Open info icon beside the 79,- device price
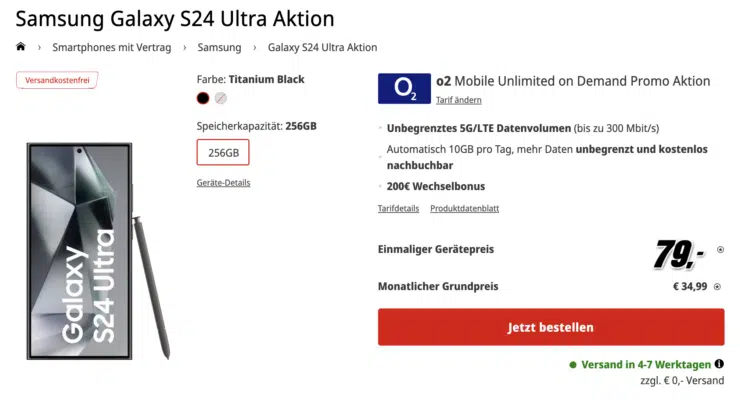 [x=720, y=250]
